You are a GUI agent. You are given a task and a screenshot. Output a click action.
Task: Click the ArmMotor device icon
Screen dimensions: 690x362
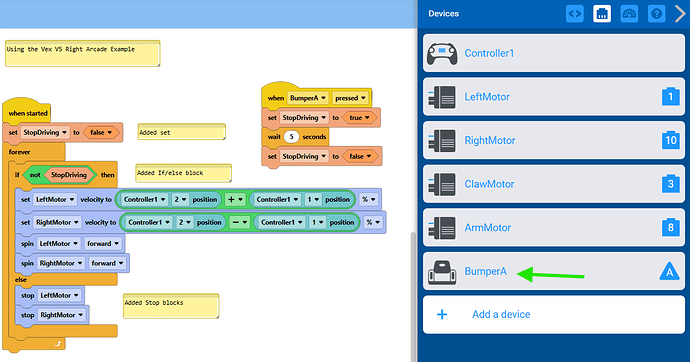tap(442, 227)
